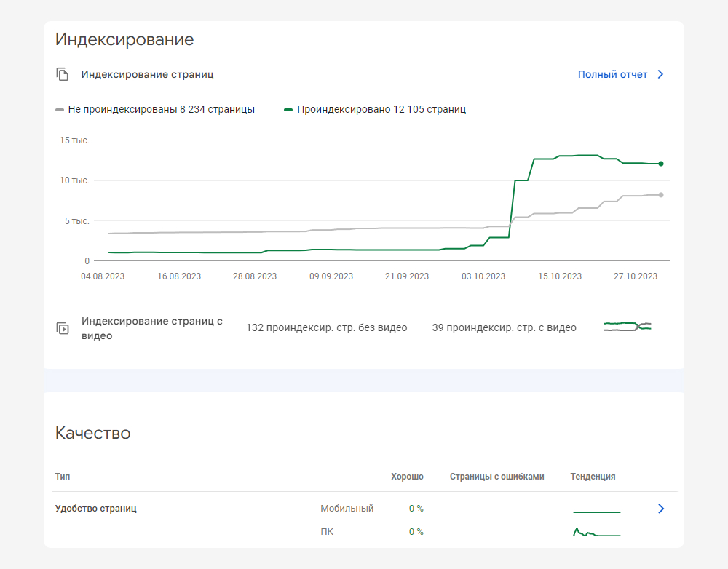This screenshot has height=569, width=728.
Task: Click the Мобильный device label
Action: tap(347, 509)
